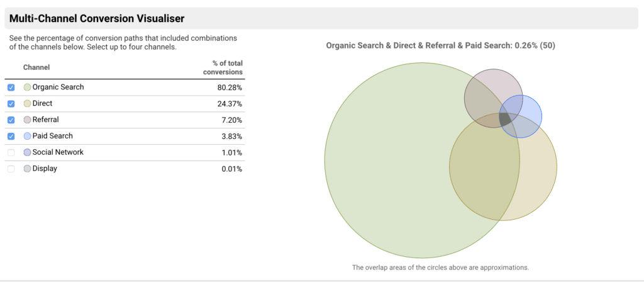Viewport: 644px width, 282px height.
Task: Click the tan Direct circle in diagram
Action: (538, 176)
